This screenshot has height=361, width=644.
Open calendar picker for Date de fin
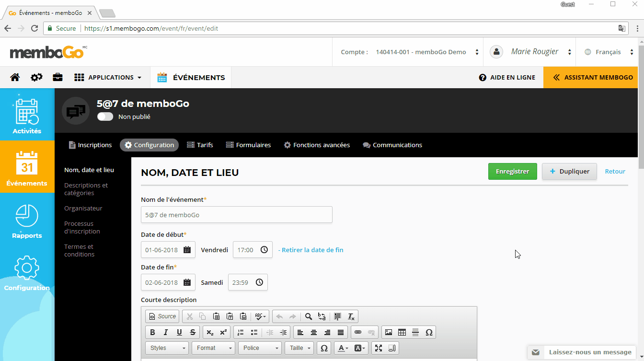click(187, 282)
